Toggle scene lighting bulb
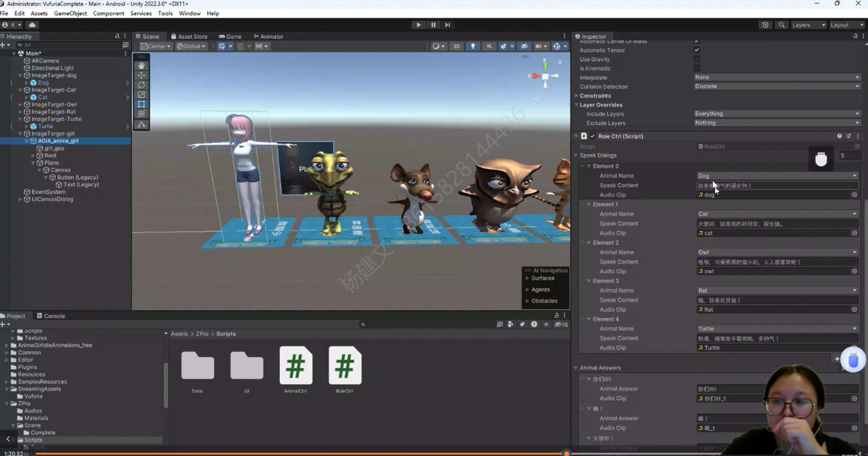This screenshot has width=868, height=456. [x=473, y=46]
